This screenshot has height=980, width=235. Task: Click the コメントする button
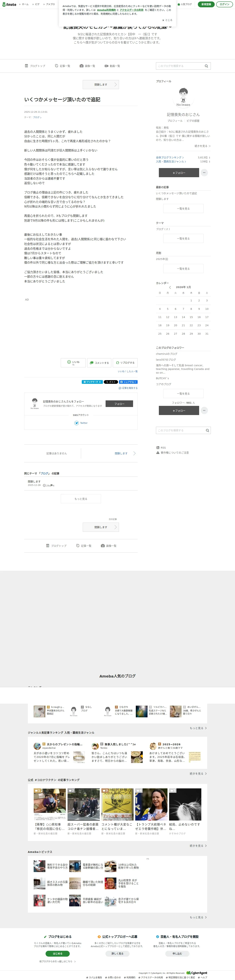point(99,363)
